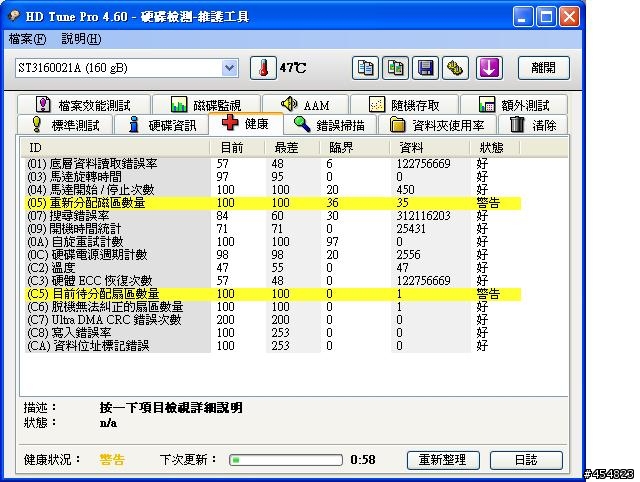
Task: Click the data value 312116203
Action: tap(423, 216)
